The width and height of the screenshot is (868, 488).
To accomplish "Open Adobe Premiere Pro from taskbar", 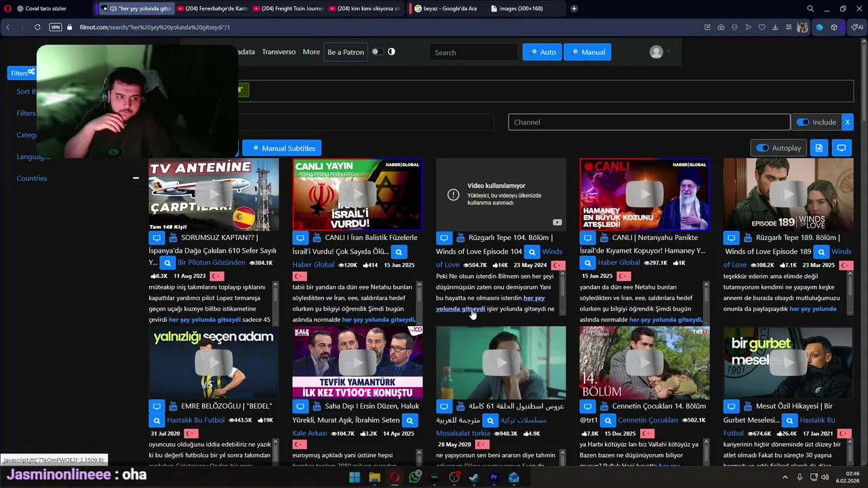I will tap(494, 478).
